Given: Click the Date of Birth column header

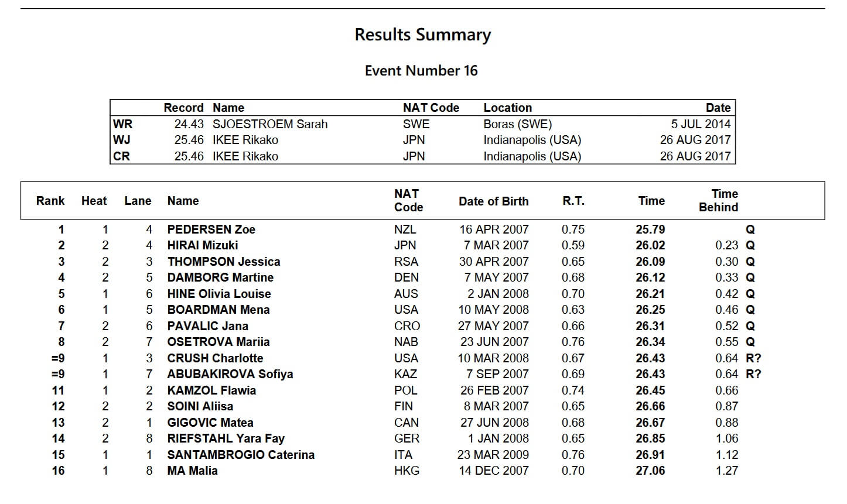Looking at the screenshot, I should (493, 201).
